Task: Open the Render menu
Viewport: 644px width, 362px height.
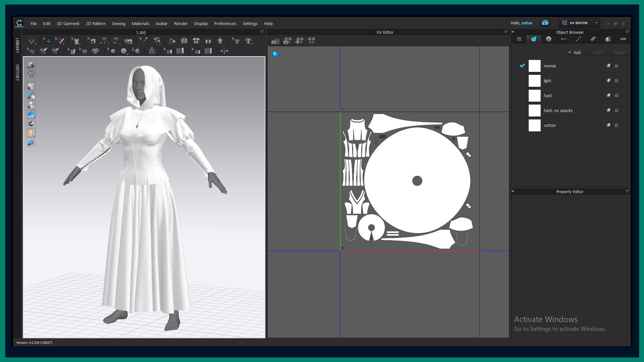Action: pyautogui.click(x=181, y=23)
